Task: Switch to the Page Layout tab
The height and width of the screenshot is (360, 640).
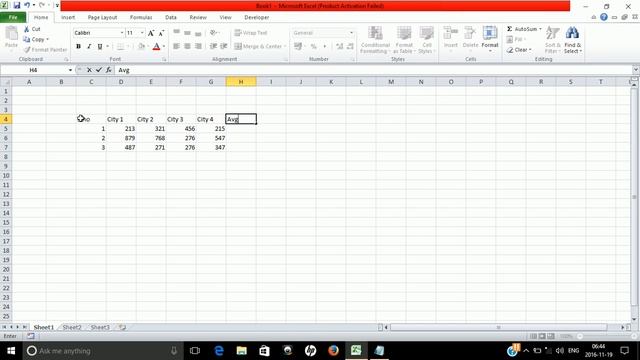Action: 102,18
